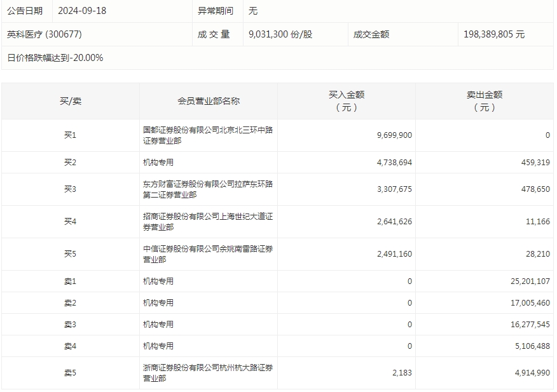Click the 成交量 value 9,031,300 份/股
Viewport: 557px width, 392px height.
coord(280,34)
